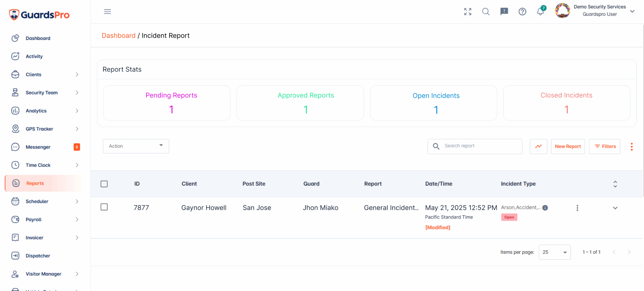Viewport: 644px width, 291px height.
Task: Open the feedback message icon
Action: tap(504, 12)
